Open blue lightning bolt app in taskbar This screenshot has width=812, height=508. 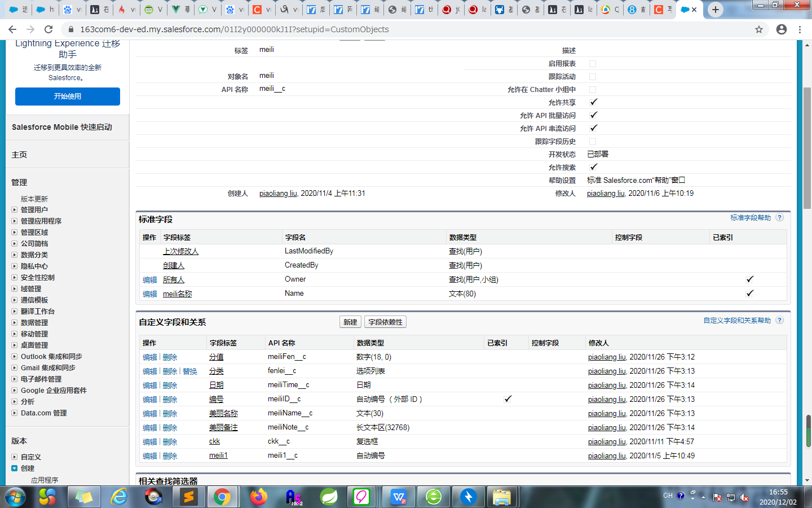click(x=468, y=497)
